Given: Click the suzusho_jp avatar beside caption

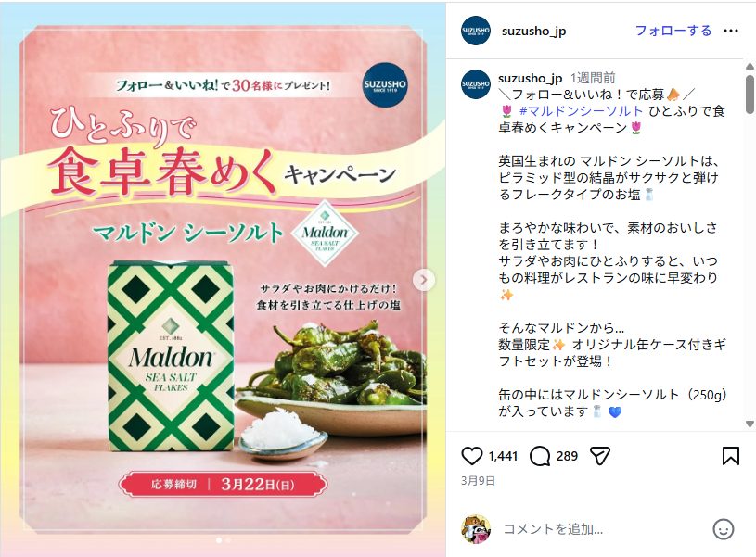Looking at the screenshot, I should [475, 84].
